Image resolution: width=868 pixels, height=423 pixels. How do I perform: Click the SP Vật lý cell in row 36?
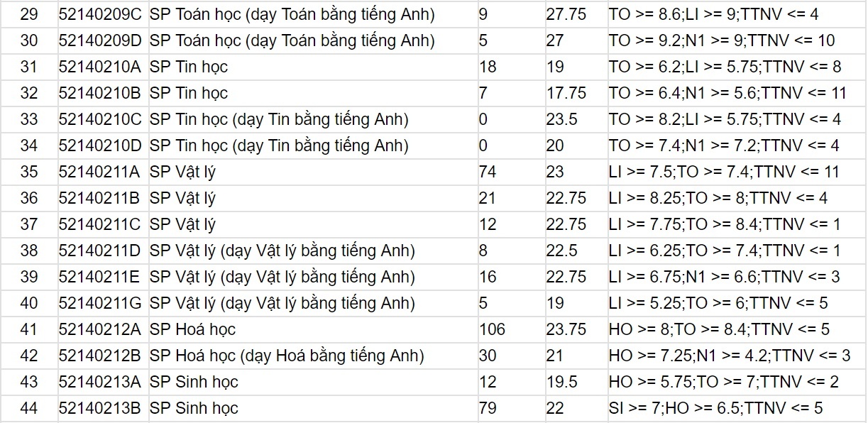312,198
